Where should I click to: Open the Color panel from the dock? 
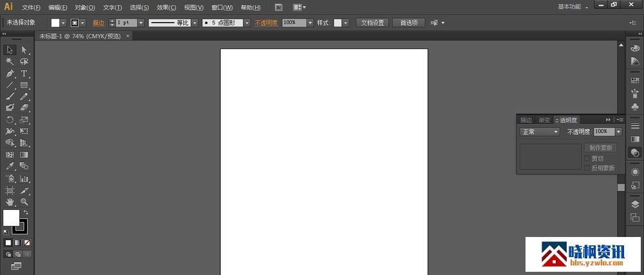click(x=635, y=48)
